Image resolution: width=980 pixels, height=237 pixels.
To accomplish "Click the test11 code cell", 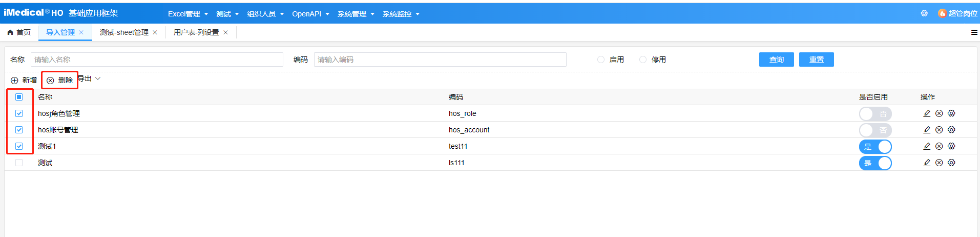I will [458, 146].
